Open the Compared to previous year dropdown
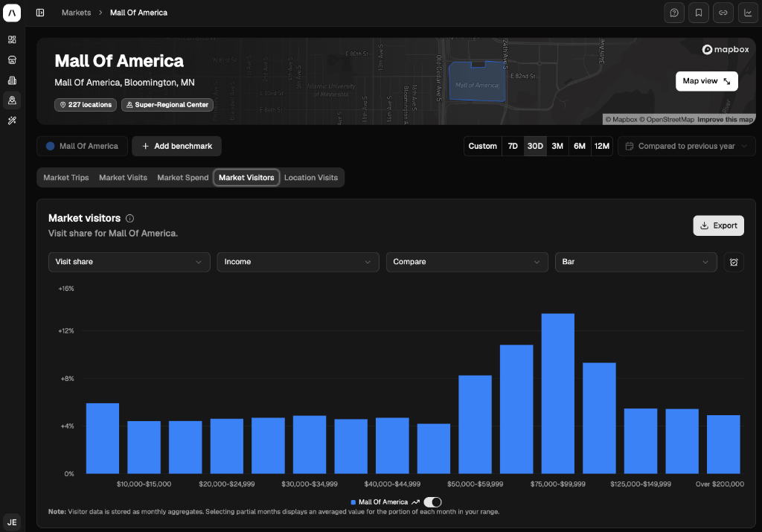Screen dimensions: 762x532 coord(687,147)
